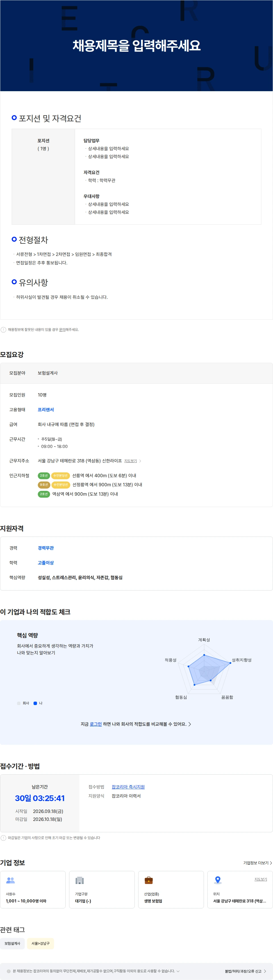Click the 사원수 1,001 ~ 10,000명 이하 card
The image size is (273, 980).
(x=33, y=889)
